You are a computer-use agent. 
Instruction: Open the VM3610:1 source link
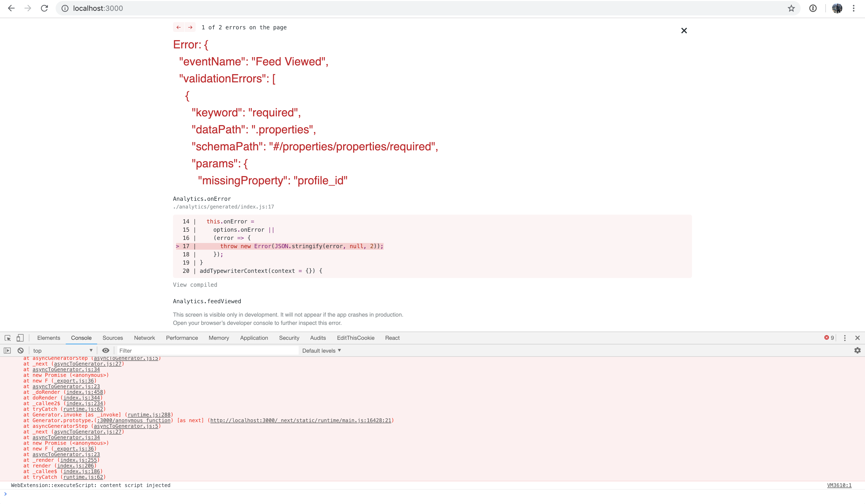click(839, 485)
